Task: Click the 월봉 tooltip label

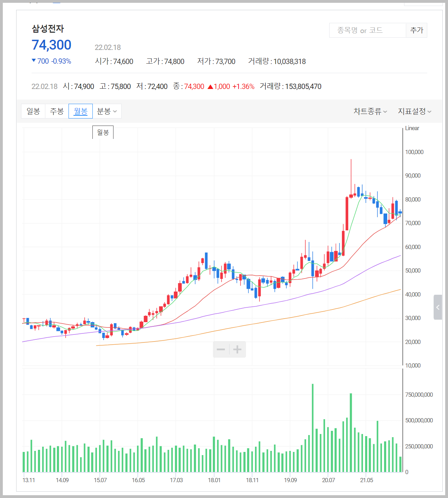Action: [x=103, y=132]
